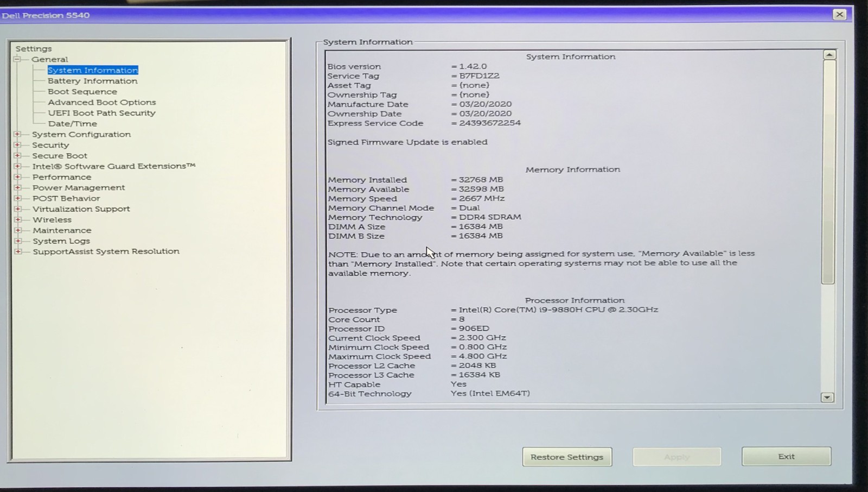Select the General category label
The width and height of the screenshot is (868, 492).
[x=50, y=59]
